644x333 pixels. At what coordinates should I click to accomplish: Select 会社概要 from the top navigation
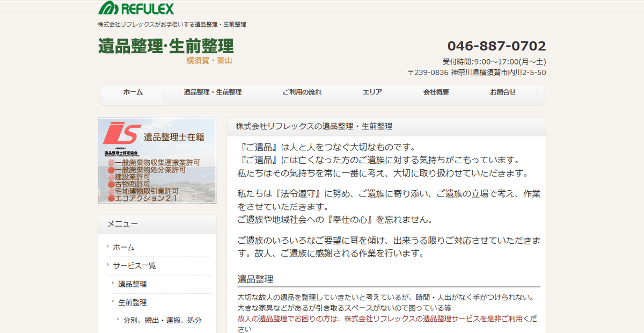pyautogui.click(x=435, y=92)
